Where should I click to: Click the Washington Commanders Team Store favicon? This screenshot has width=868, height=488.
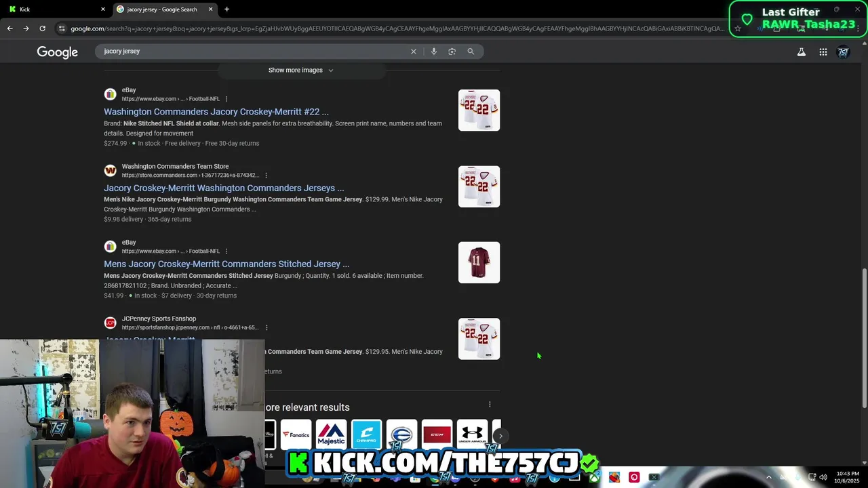click(110, 170)
